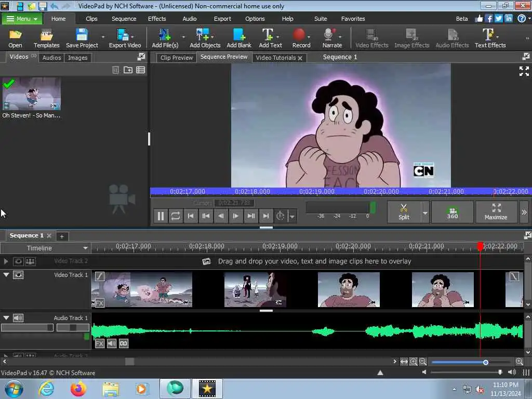Screen dimensions: 532x399
Task: Click the FX icon on Video Track 1 clip
Action: tap(99, 303)
